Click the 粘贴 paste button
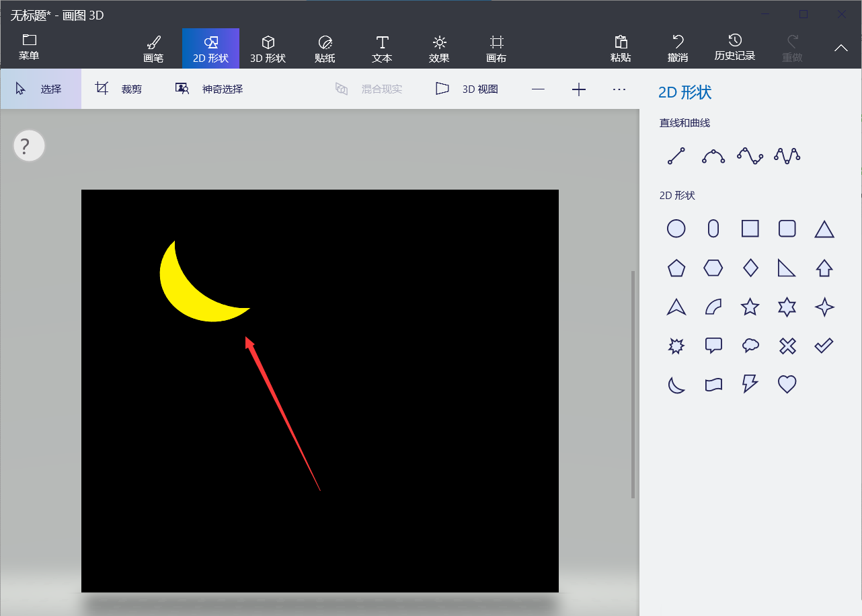 click(621, 49)
